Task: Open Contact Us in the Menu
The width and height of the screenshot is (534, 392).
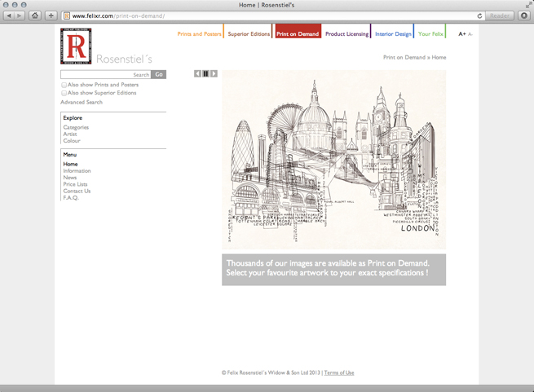Action: click(77, 191)
